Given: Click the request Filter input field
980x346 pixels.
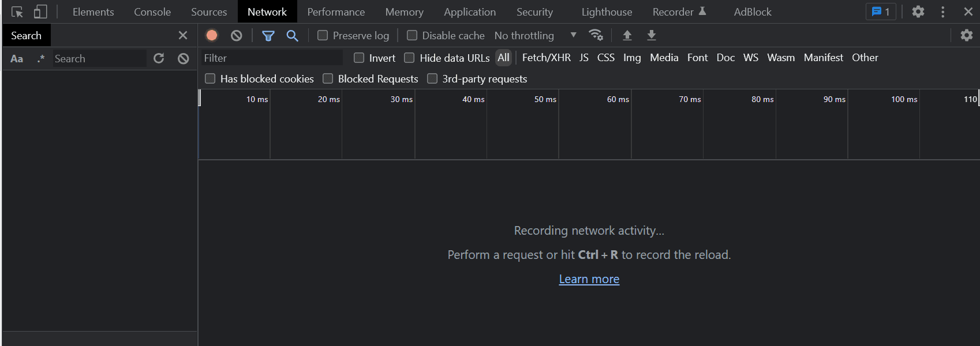Looking at the screenshot, I should (x=271, y=57).
